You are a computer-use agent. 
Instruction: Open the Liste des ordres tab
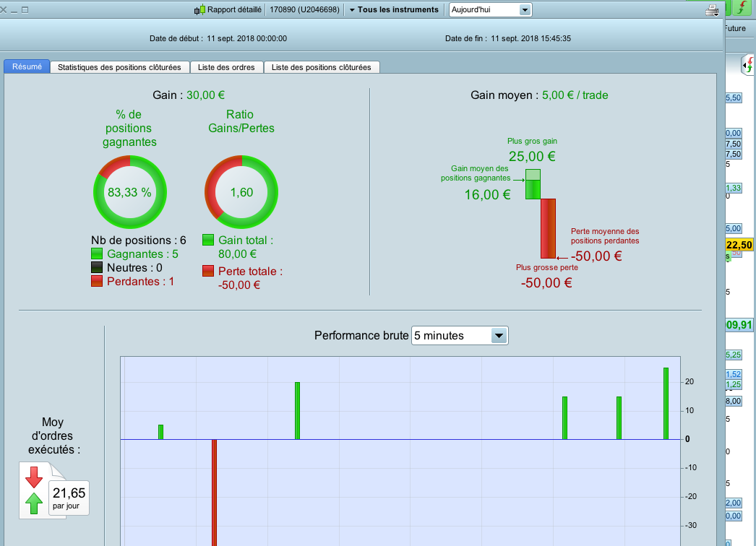(226, 67)
